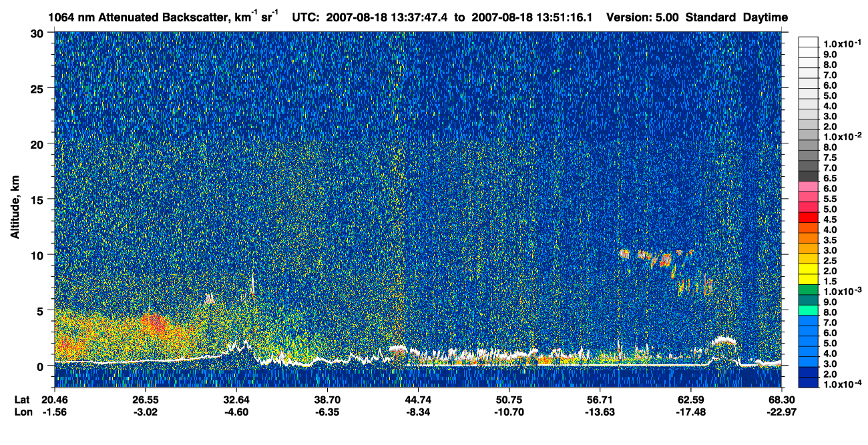The width and height of the screenshot is (868, 445).
Task: Select the darkest navy swatch at the colorbar bottom
Action: pos(809,384)
